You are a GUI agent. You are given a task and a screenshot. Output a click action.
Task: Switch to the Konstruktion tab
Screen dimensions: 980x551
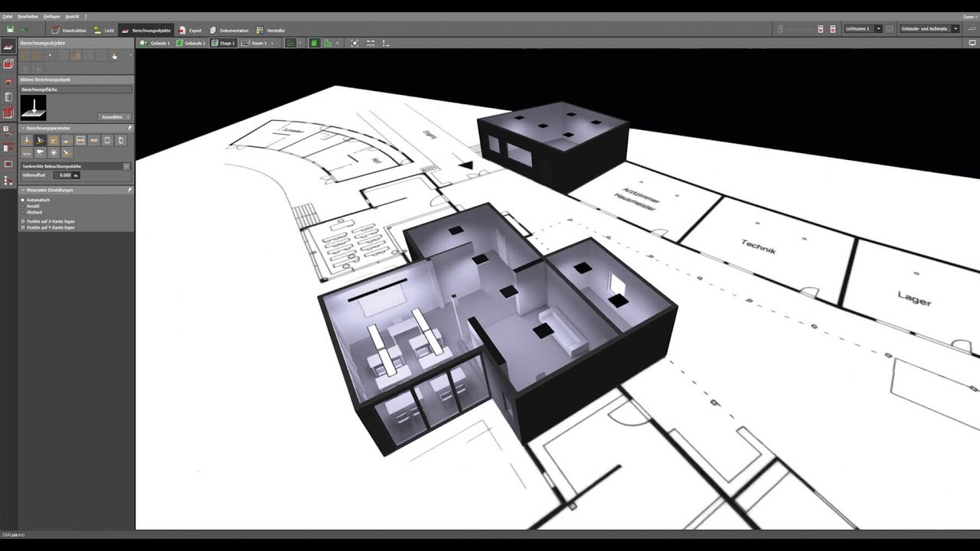[69, 30]
